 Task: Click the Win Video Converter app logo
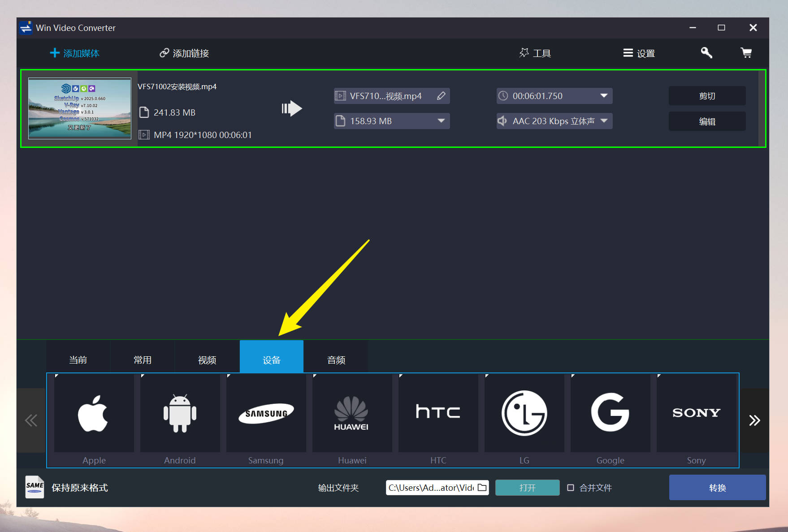point(26,28)
